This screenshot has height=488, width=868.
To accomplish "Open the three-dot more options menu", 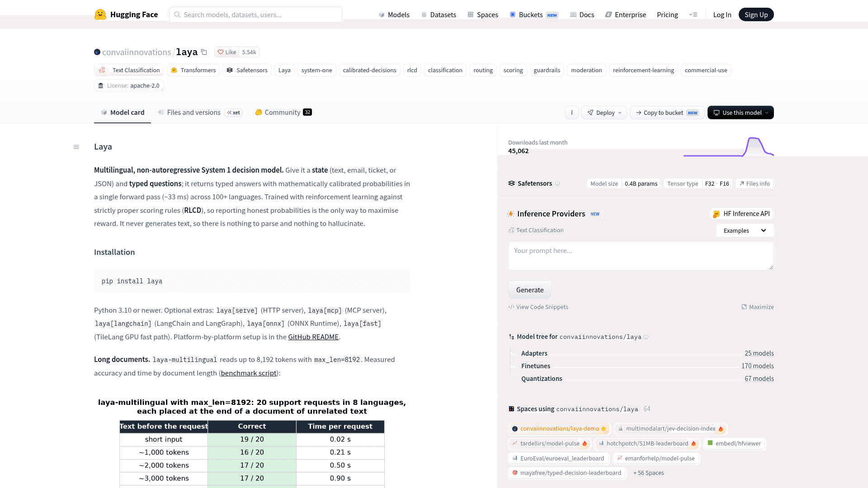I will point(571,113).
